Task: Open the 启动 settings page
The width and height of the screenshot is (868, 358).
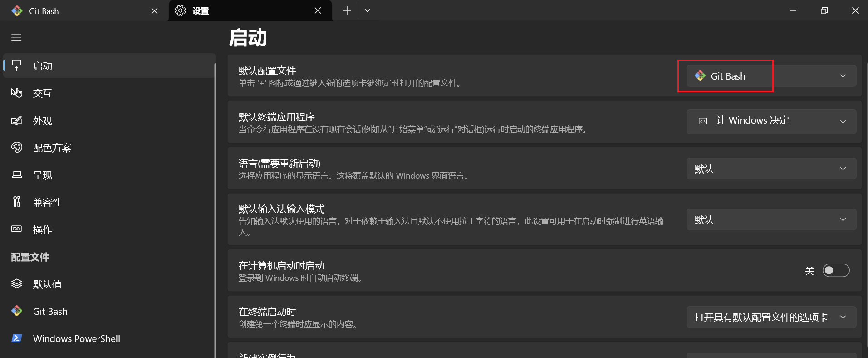Action: tap(109, 66)
